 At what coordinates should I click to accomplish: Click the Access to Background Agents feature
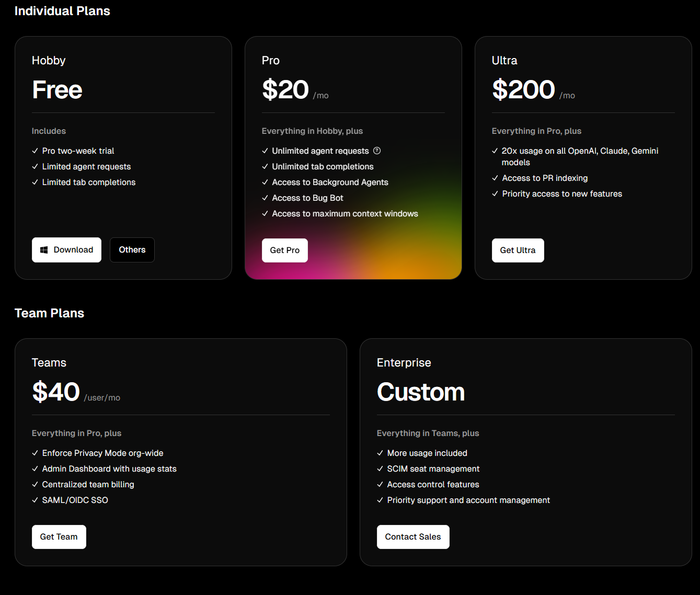[330, 182]
